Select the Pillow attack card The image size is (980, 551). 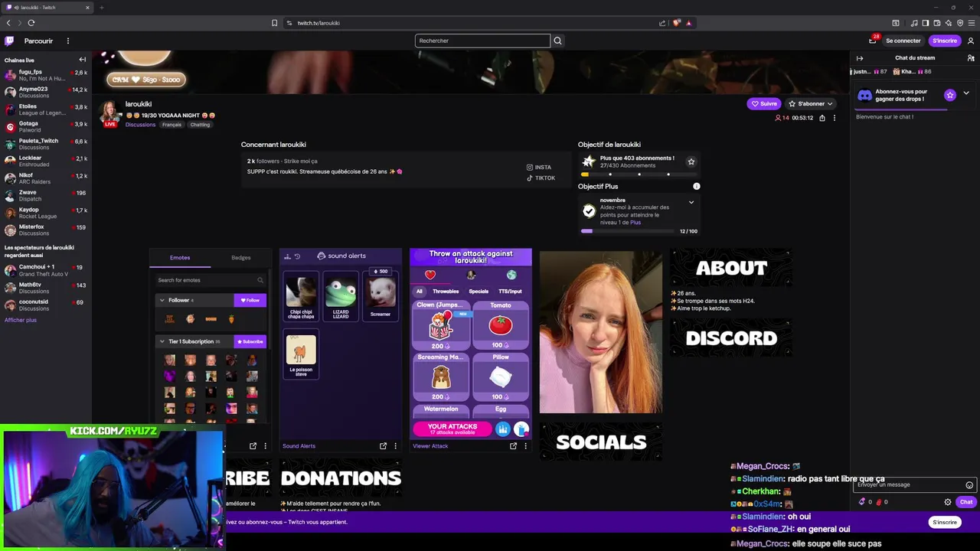pos(501,377)
